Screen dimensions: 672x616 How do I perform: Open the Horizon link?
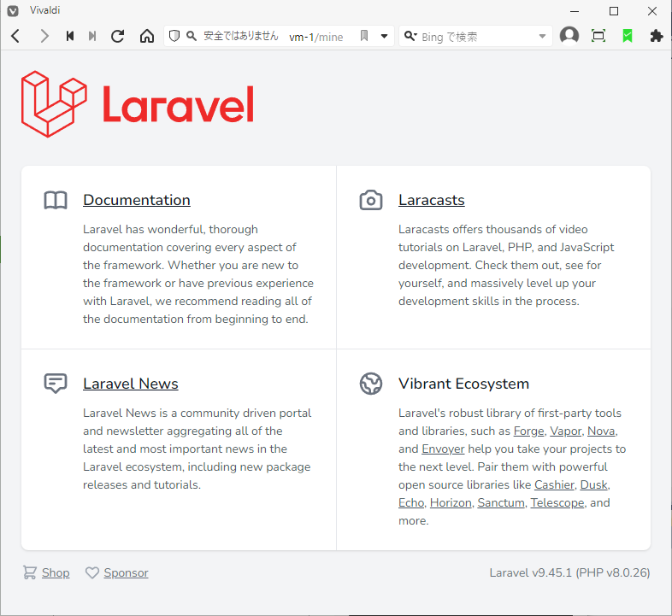point(451,503)
